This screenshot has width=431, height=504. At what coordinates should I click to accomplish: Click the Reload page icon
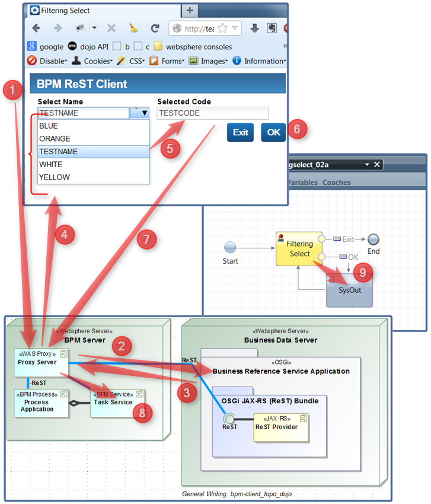155,28
